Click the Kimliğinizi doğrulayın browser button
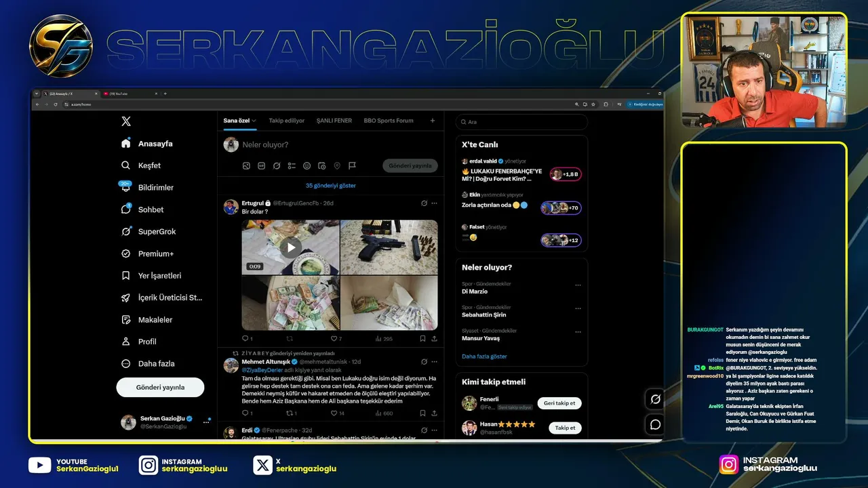 pyautogui.click(x=644, y=104)
